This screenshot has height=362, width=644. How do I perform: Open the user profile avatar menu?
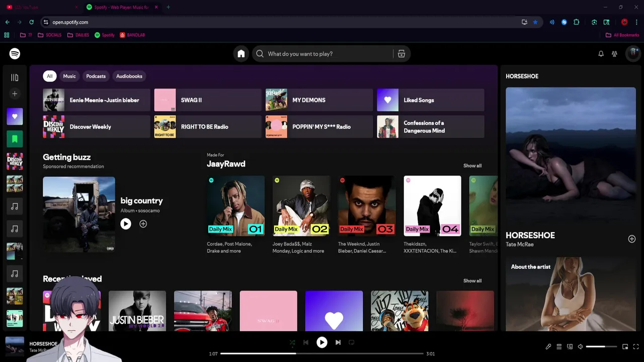click(x=633, y=54)
